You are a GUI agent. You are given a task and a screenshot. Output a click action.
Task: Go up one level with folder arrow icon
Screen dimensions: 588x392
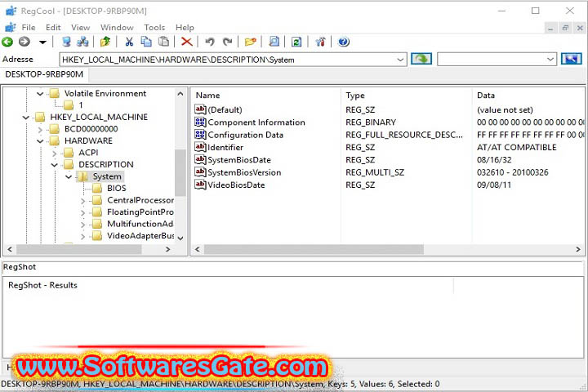tap(105, 42)
